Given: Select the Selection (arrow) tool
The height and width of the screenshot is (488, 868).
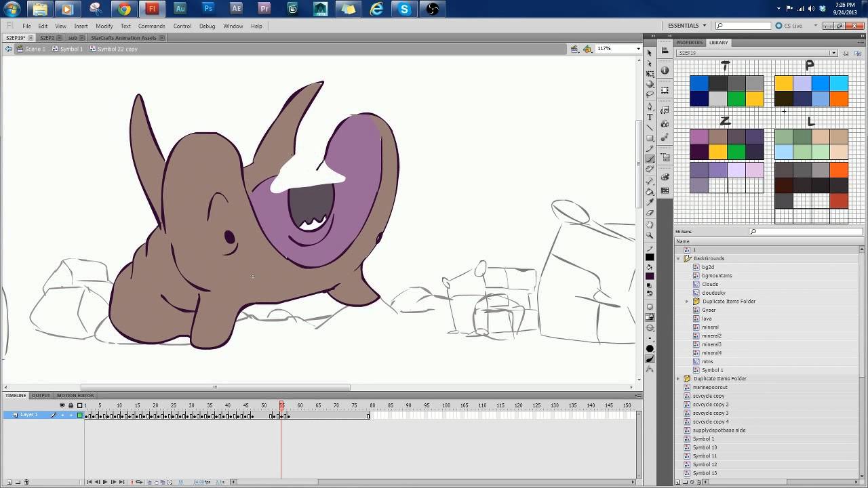Looking at the screenshot, I should (650, 53).
